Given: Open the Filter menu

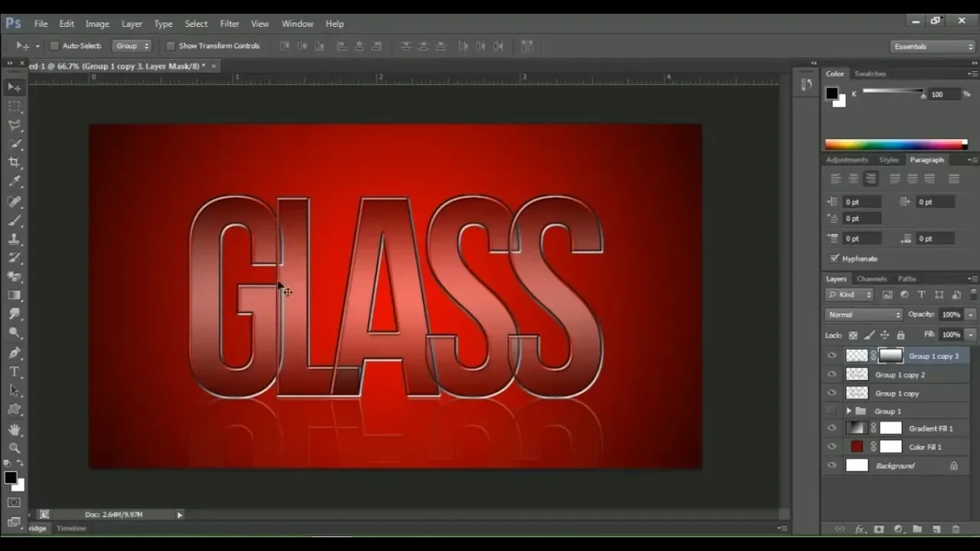Looking at the screenshot, I should coord(229,24).
